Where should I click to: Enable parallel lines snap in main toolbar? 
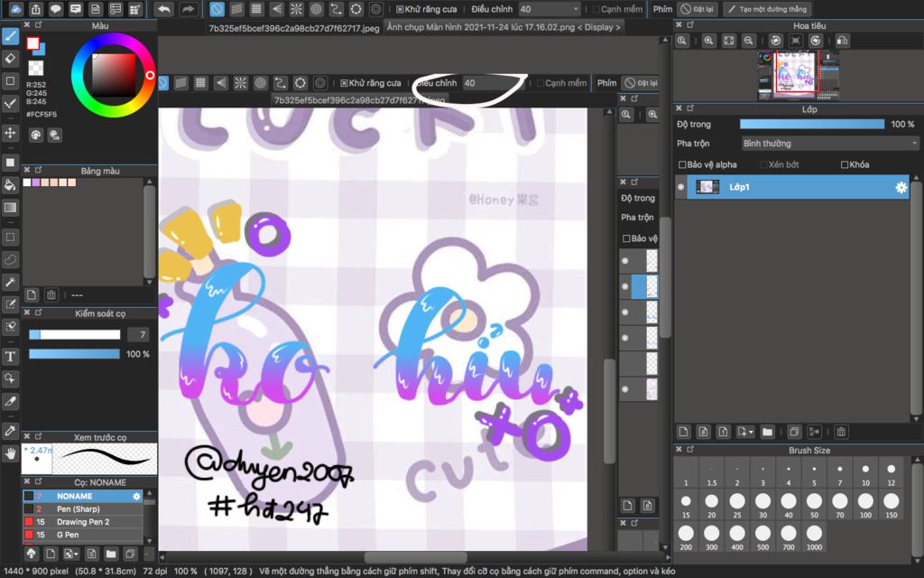coord(236,9)
